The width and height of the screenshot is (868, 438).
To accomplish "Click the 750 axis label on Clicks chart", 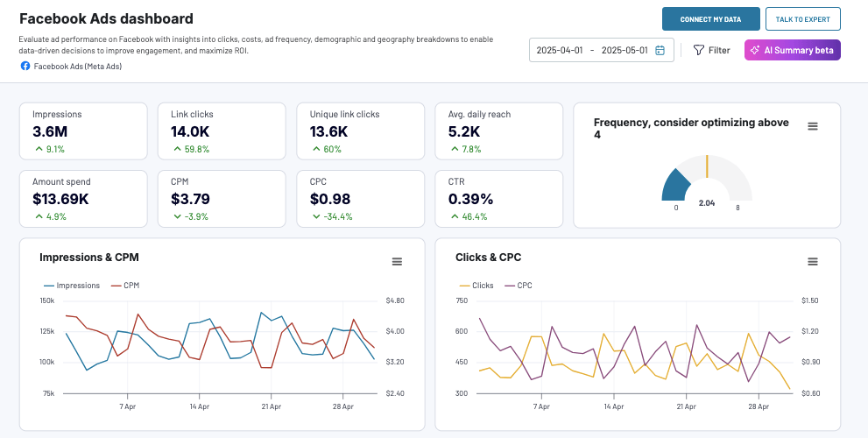I will 462,300.
